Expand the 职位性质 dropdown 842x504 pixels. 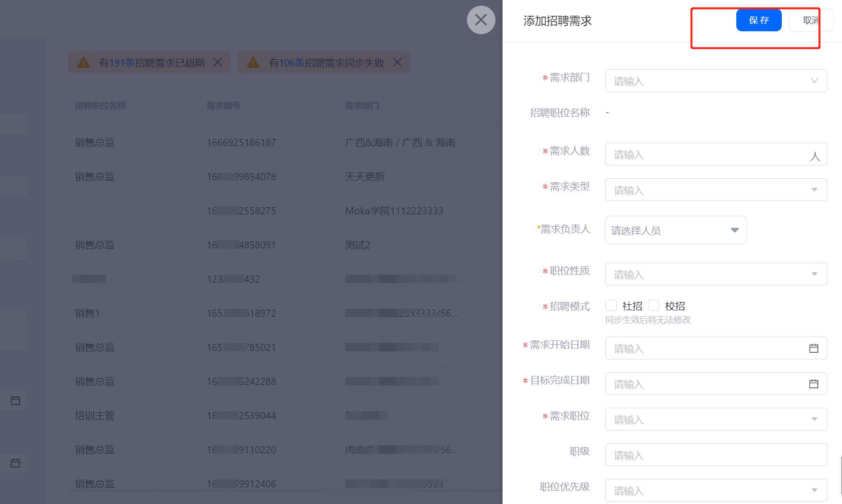[716, 274]
